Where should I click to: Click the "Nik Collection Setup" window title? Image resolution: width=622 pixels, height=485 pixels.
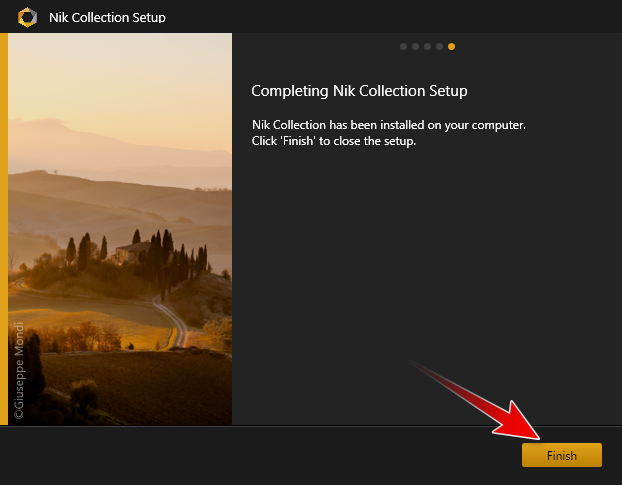coord(107,17)
